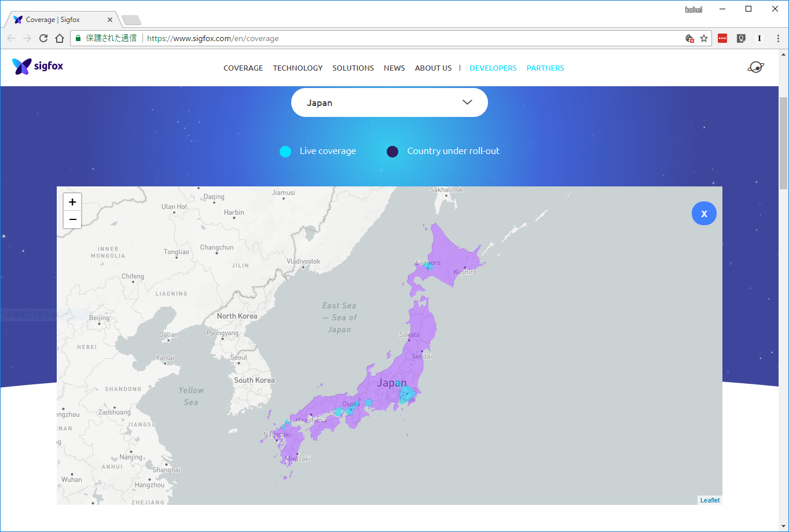The height and width of the screenshot is (532, 789).
Task: Go to PARTNERS link
Action: click(x=545, y=68)
